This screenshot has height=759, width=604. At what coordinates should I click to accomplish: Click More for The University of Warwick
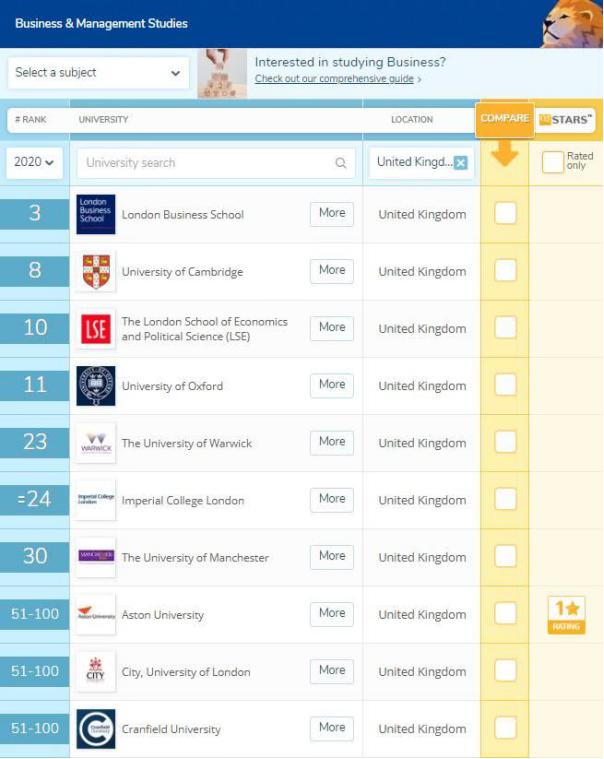(x=332, y=442)
